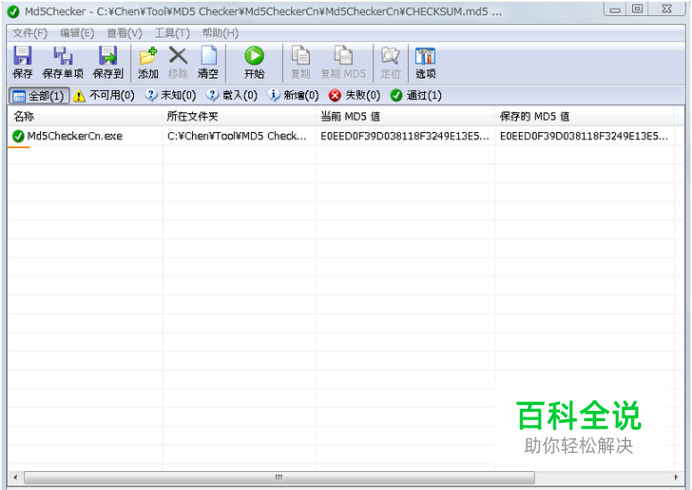The height and width of the screenshot is (490, 692).
Task: Open the 帮助(H) menu
Action: coord(220,33)
